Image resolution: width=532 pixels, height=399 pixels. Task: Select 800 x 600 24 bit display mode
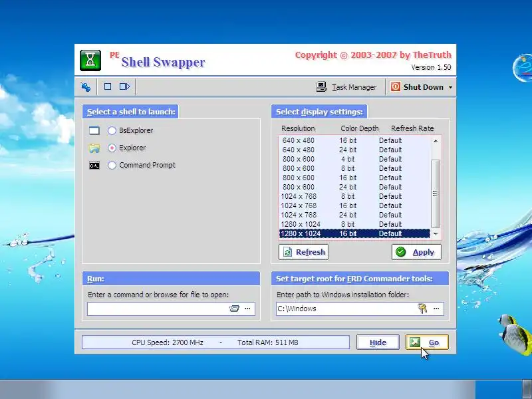pyautogui.click(x=354, y=187)
